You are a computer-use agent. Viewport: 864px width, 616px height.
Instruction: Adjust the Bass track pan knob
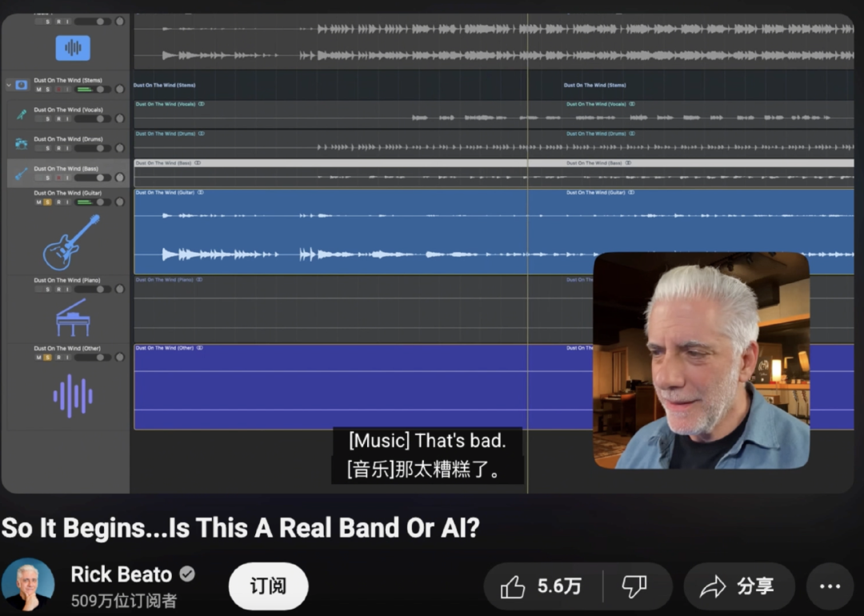[119, 178]
